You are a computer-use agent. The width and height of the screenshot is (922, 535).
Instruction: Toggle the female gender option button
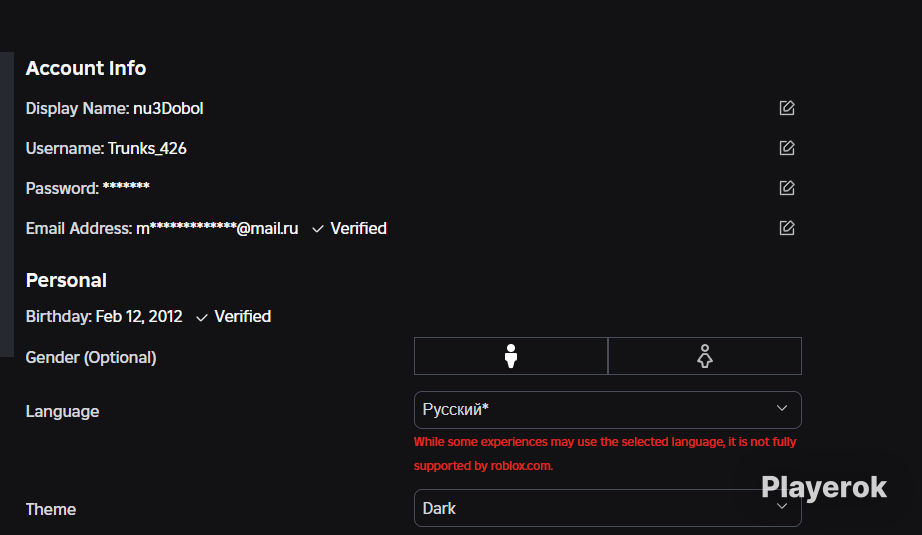coord(704,356)
